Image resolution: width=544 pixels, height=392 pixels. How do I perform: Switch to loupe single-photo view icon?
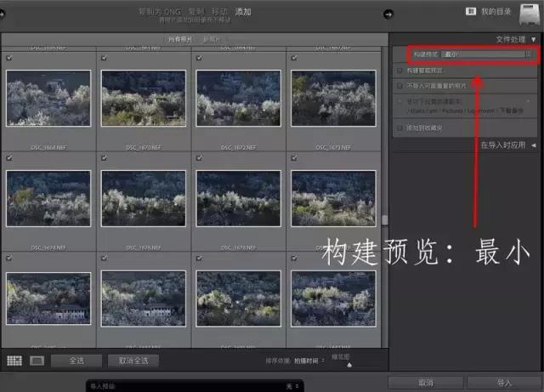tap(37, 361)
